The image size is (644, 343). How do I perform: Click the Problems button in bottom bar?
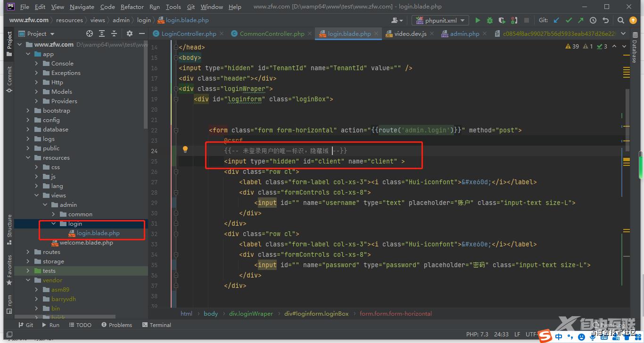[116, 325]
